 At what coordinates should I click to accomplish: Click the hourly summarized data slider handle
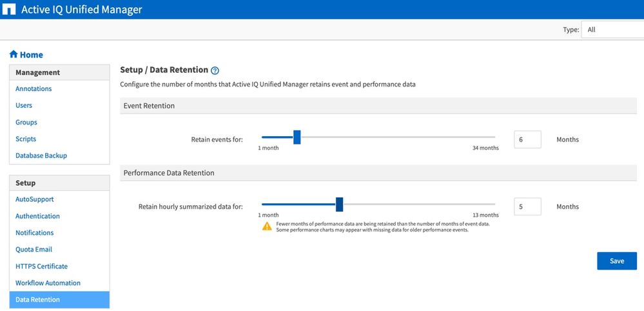tap(340, 205)
